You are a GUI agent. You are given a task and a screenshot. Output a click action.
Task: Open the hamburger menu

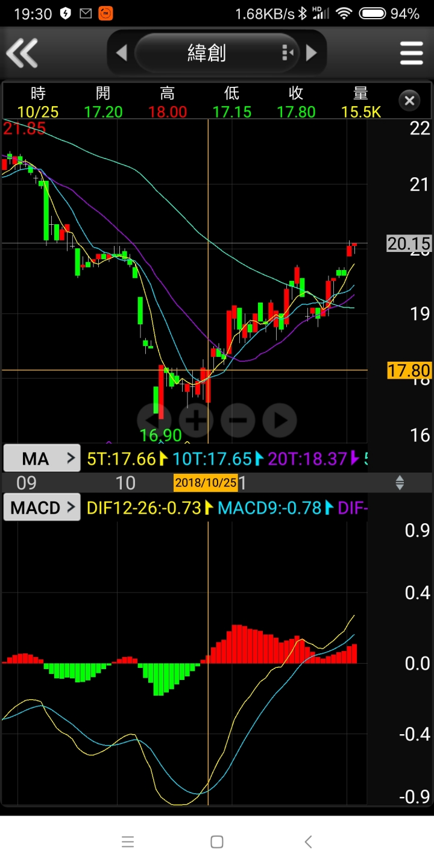[x=412, y=53]
